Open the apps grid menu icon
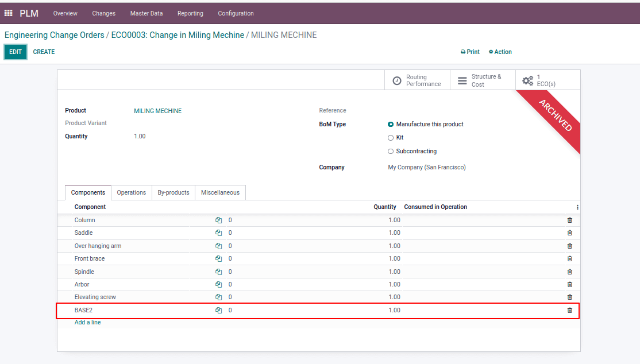The width and height of the screenshot is (640, 364). click(x=8, y=13)
